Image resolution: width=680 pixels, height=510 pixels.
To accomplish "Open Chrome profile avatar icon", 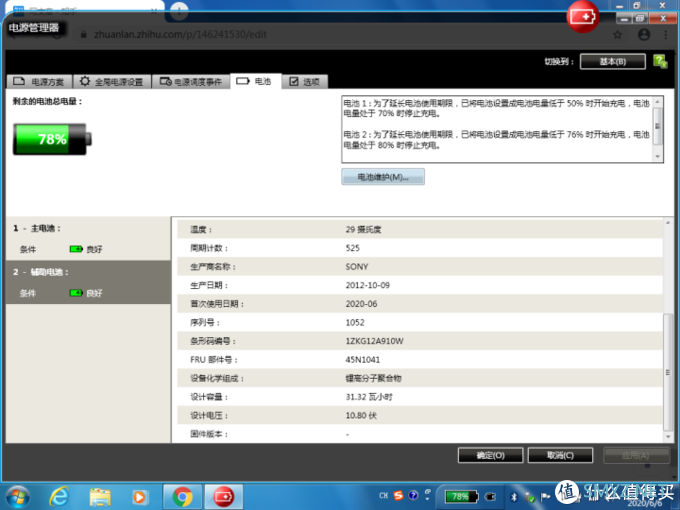I will [x=644, y=35].
